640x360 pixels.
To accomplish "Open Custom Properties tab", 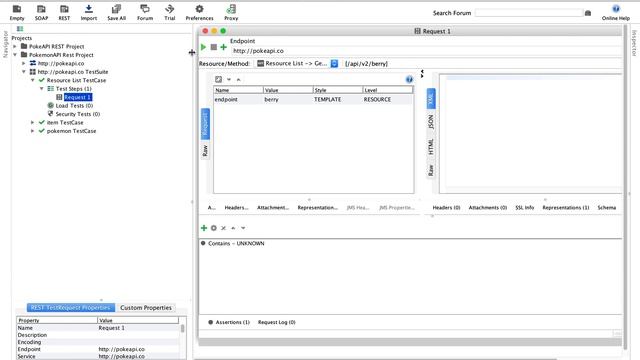I will pos(146,308).
